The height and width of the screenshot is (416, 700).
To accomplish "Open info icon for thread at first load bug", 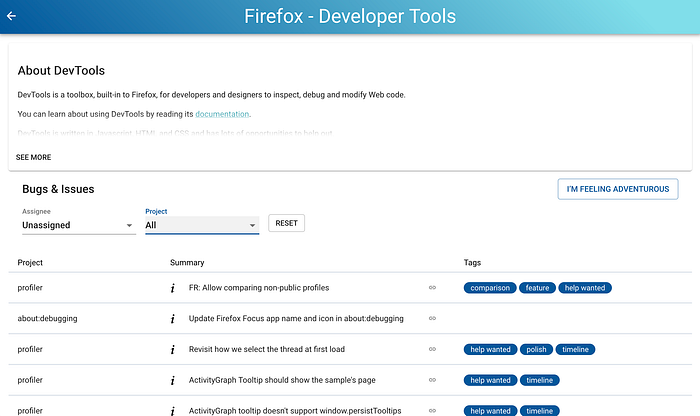I will pos(173,349).
